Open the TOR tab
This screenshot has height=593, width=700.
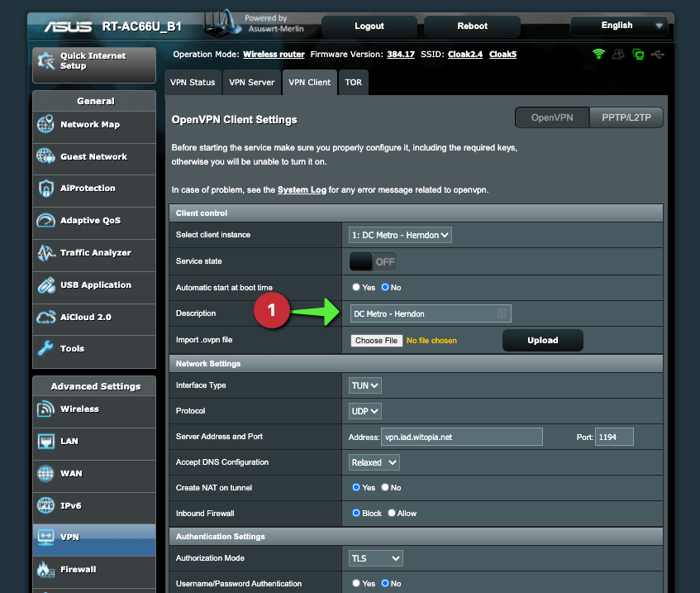(353, 83)
